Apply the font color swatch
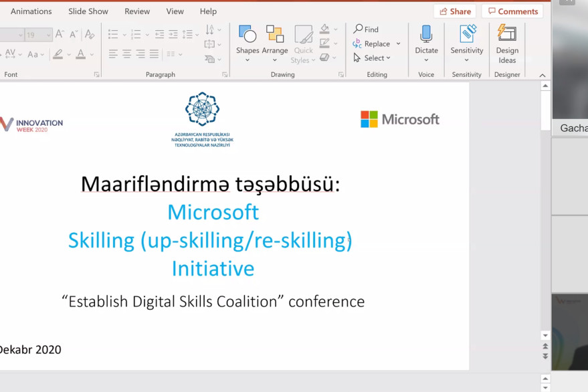The height and width of the screenshot is (392, 588). [81, 54]
